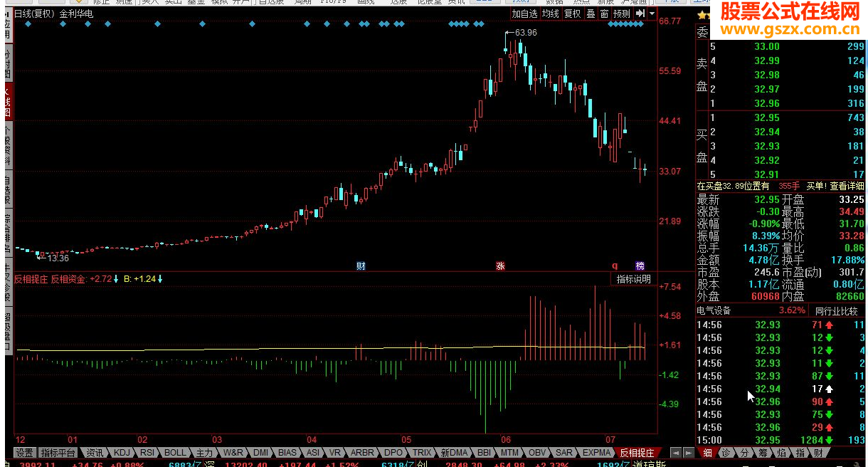Select the BBI indicator tab

(x=484, y=453)
